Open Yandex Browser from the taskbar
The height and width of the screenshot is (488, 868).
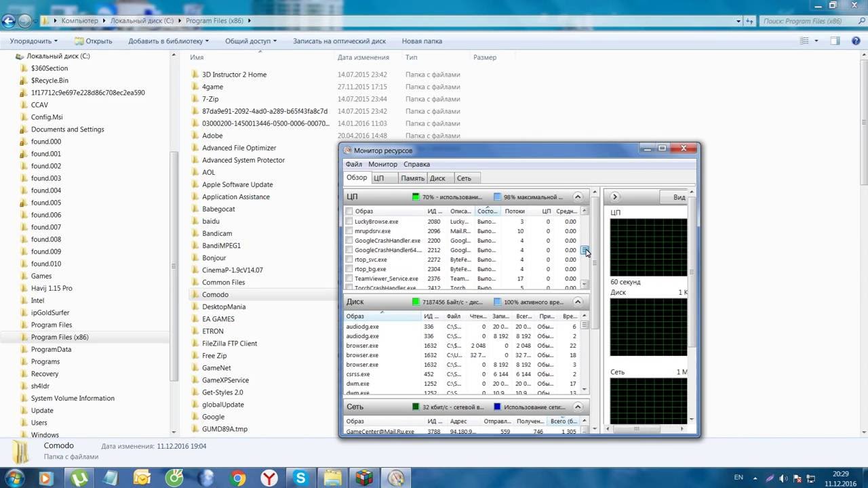pos(269,479)
